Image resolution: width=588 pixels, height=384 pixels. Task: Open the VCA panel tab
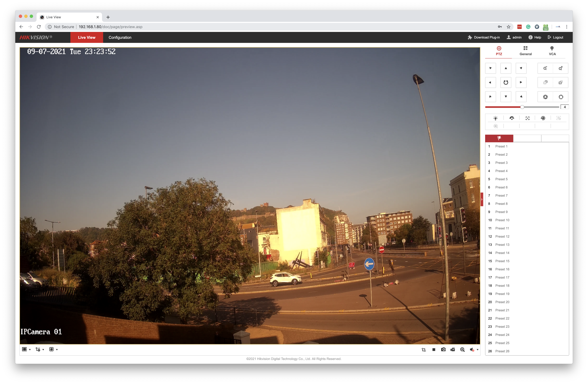(x=552, y=51)
